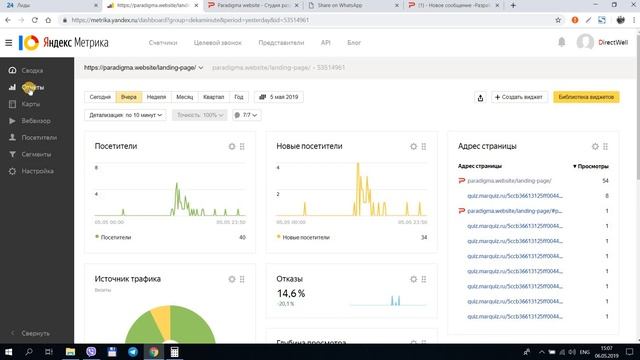
Task: Go to Целевой звонок in top navigation
Action: tap(218, 42)
